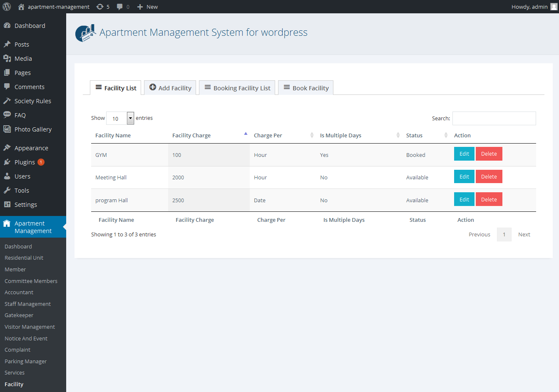Go to the Previous page

pyautogui.click(x=479, y=235)
